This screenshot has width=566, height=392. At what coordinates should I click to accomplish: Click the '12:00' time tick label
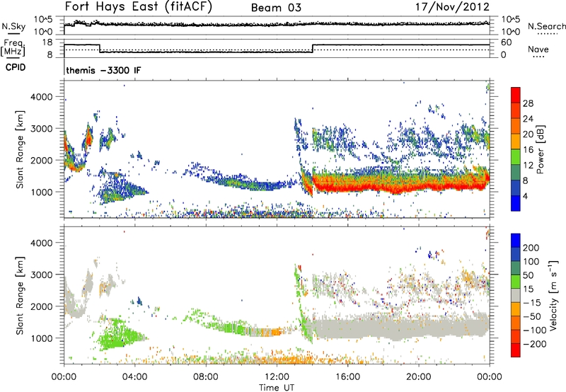click(277, 377)
